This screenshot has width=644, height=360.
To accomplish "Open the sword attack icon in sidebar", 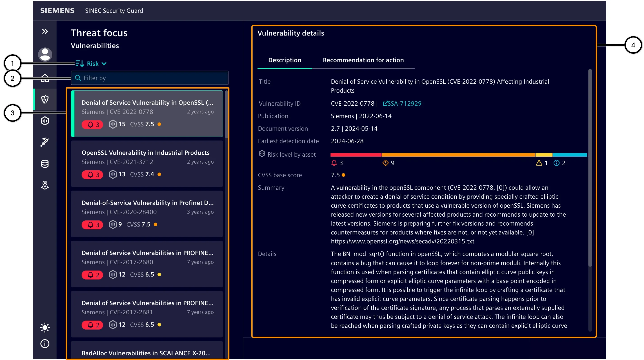I will (45, 142).
